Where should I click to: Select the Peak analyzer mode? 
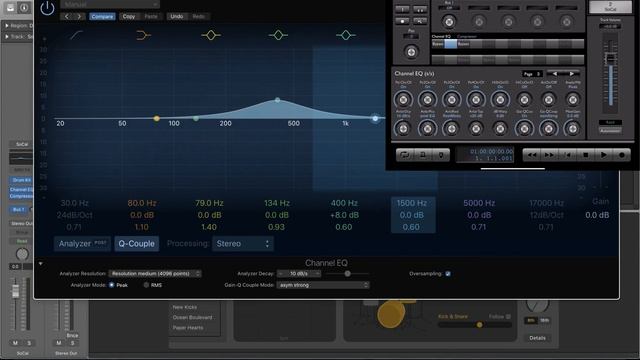[111, 285]
